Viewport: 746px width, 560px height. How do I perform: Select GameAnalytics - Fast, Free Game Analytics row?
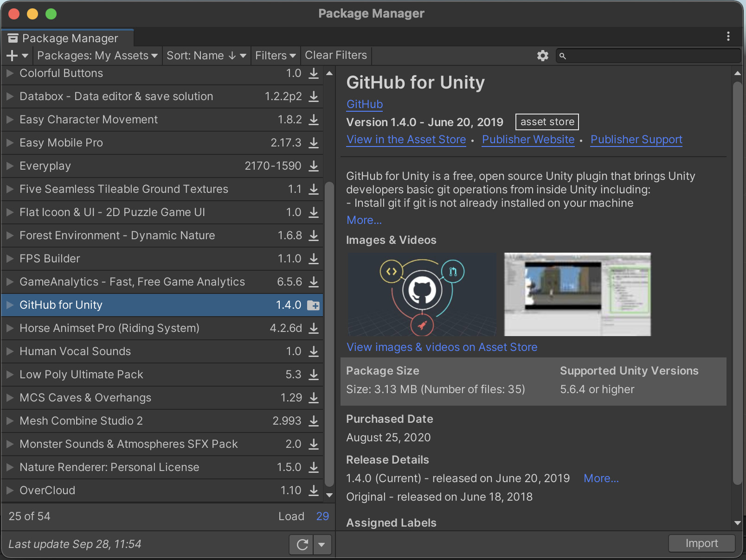[162, 282]
